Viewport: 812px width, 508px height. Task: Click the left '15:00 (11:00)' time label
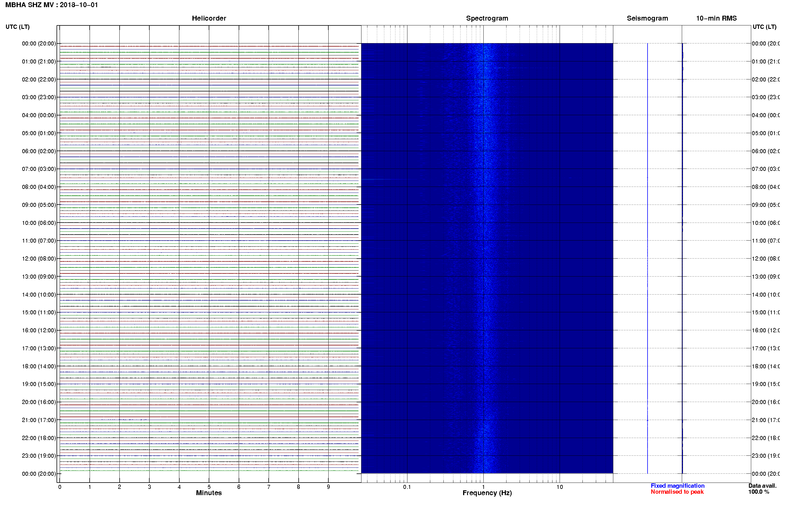[x=39, y=313]
